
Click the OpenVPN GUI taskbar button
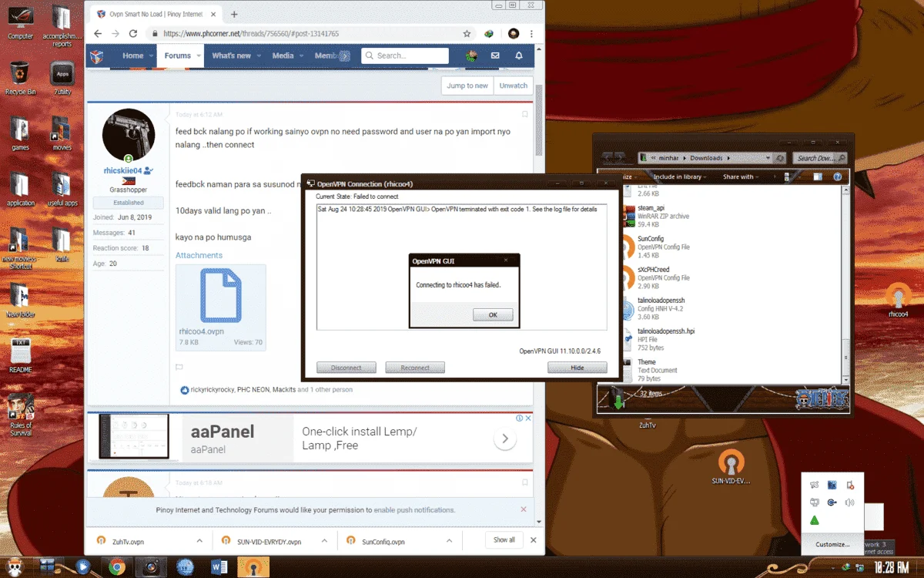[x=253, y=567]
